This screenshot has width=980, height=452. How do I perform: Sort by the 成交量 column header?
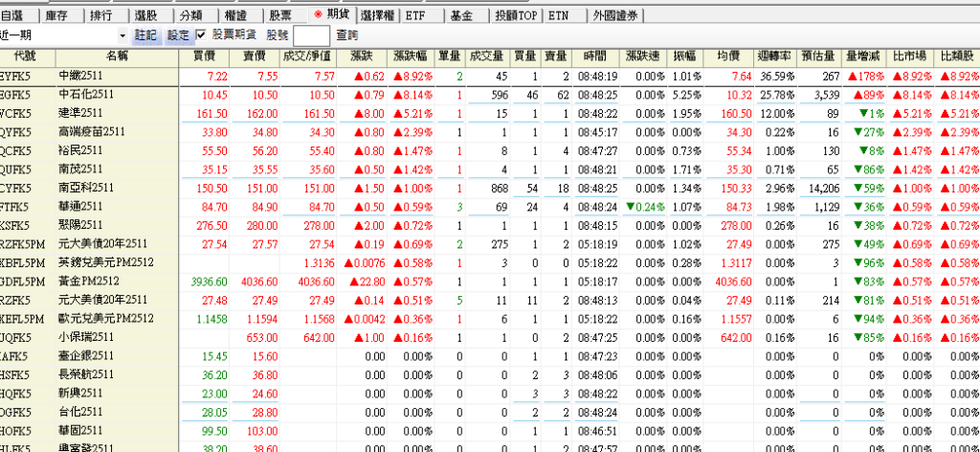(x=489, y=56)
